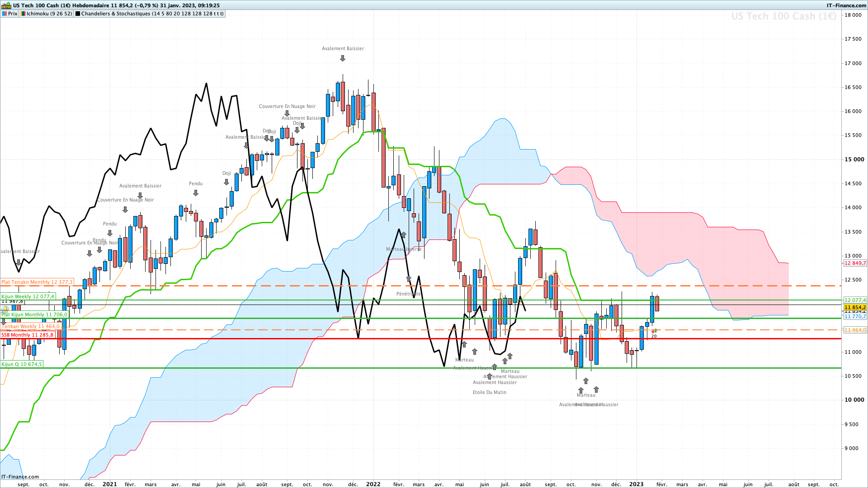Click the 2023 year label on time axis
This screenshot has width=868, height=488.
point(637,484)
